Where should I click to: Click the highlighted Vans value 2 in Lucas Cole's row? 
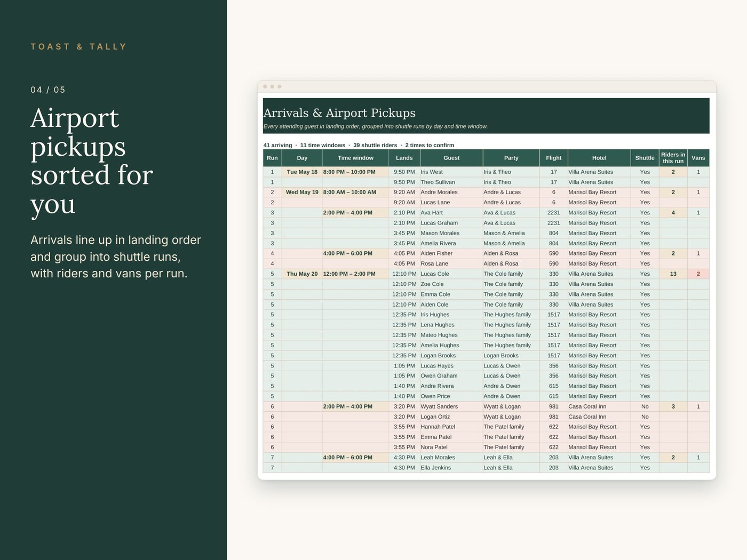click(x=698, y=274)
